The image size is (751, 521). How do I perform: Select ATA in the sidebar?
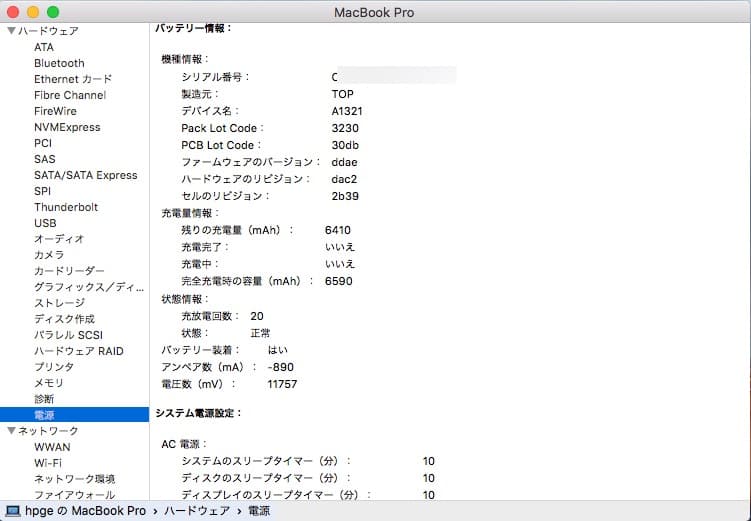(x=44, y=47)
